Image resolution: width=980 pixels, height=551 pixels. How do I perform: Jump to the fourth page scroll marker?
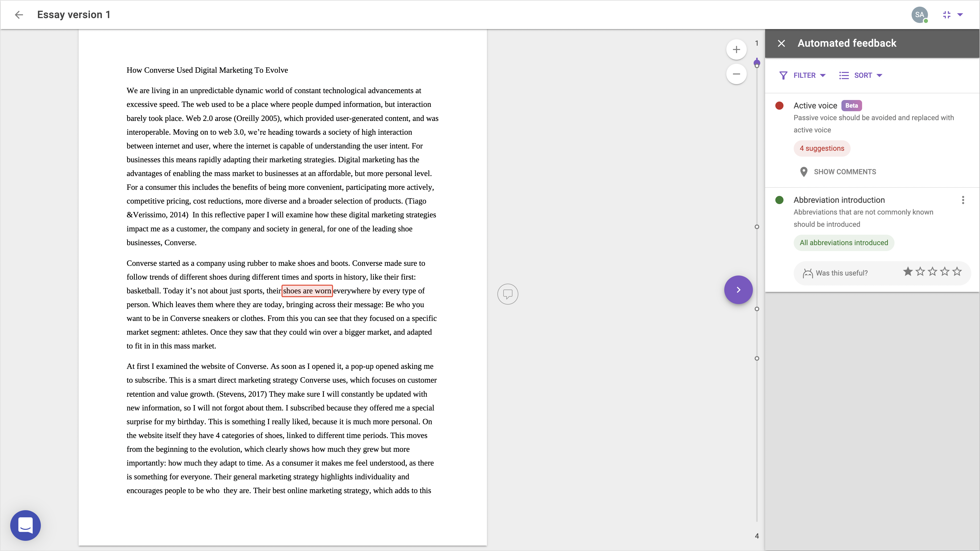pos(757,358)
